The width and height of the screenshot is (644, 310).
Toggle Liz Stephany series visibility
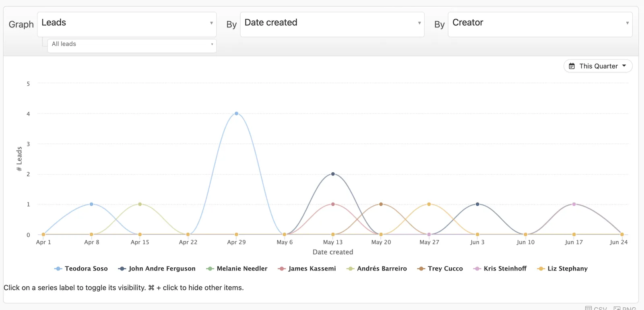pos(562,269)
